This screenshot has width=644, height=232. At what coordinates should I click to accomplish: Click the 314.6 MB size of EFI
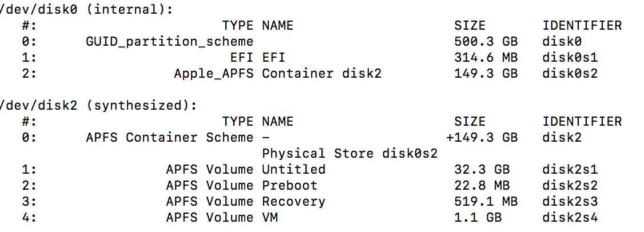tap(486, 58)
